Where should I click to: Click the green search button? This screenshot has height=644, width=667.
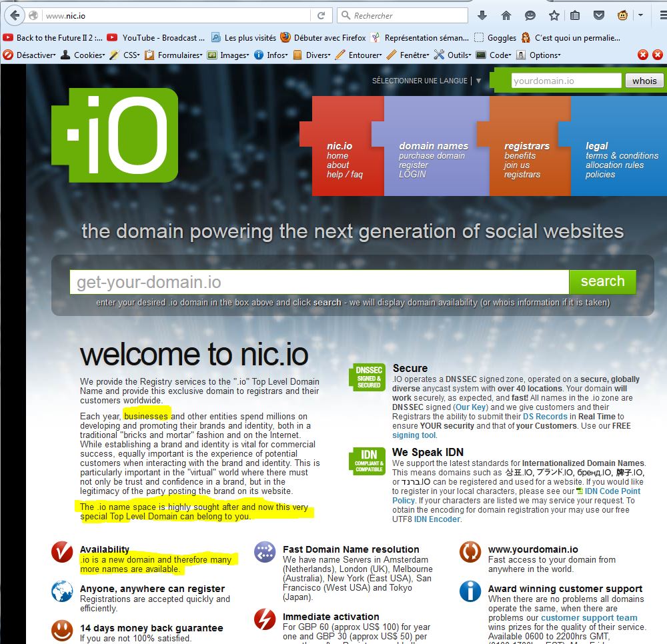(x=602, y=281)
